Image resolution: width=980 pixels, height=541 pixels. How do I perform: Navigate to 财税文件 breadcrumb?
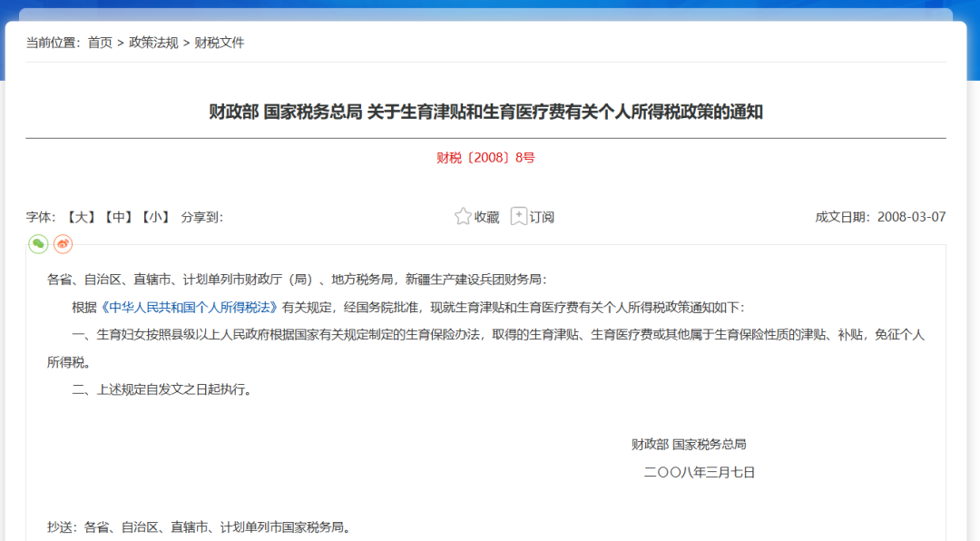tap(220, 43)
